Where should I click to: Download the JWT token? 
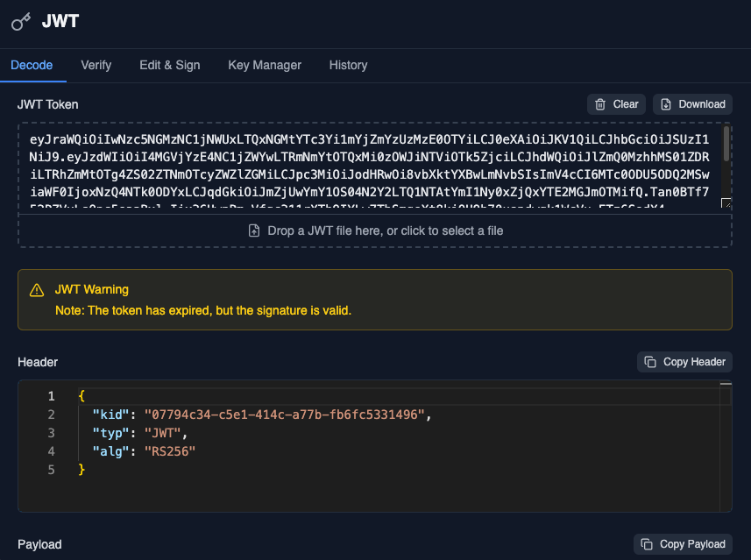point(692,104)
